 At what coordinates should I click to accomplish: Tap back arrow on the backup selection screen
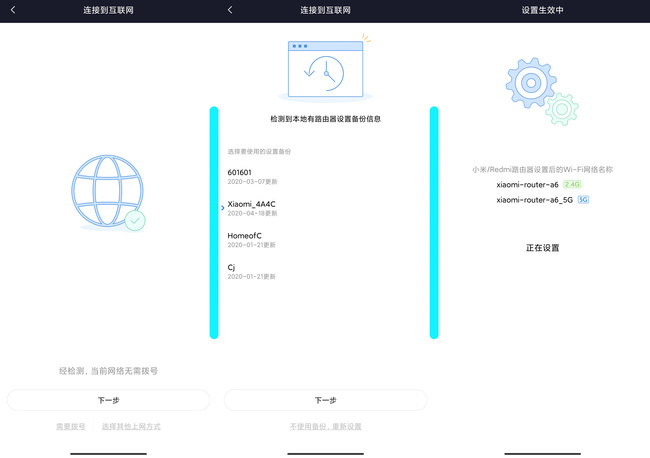click(x=230, y=10)
